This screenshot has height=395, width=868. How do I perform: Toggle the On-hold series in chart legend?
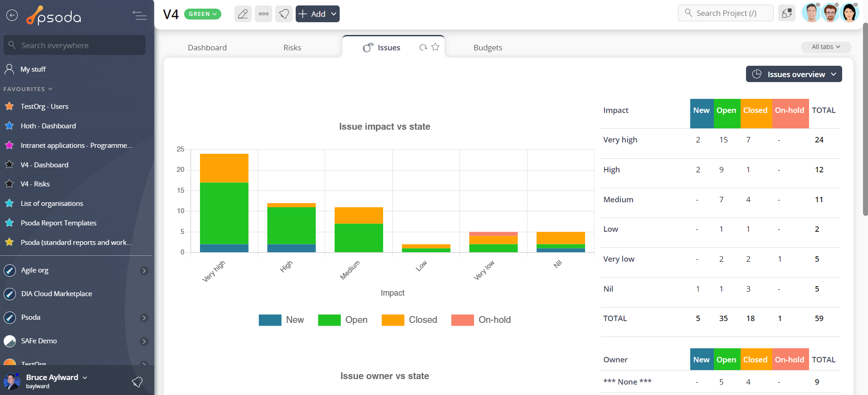[481, 320]
